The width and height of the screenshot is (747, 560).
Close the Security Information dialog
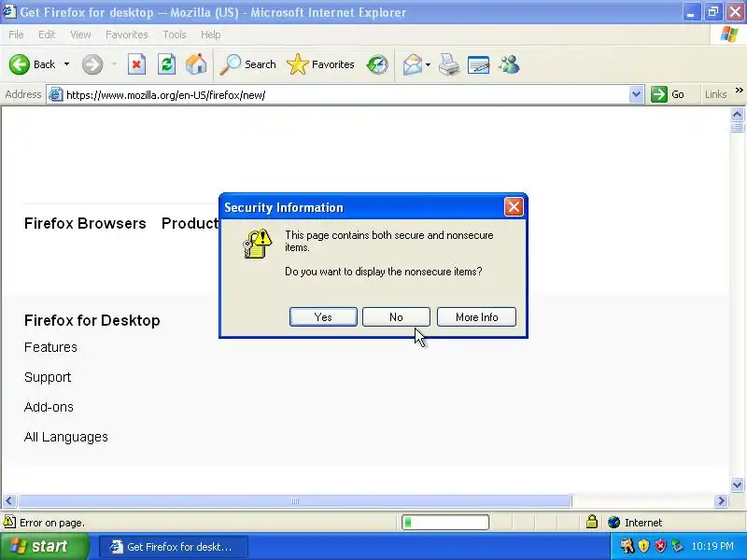(514, 207)
